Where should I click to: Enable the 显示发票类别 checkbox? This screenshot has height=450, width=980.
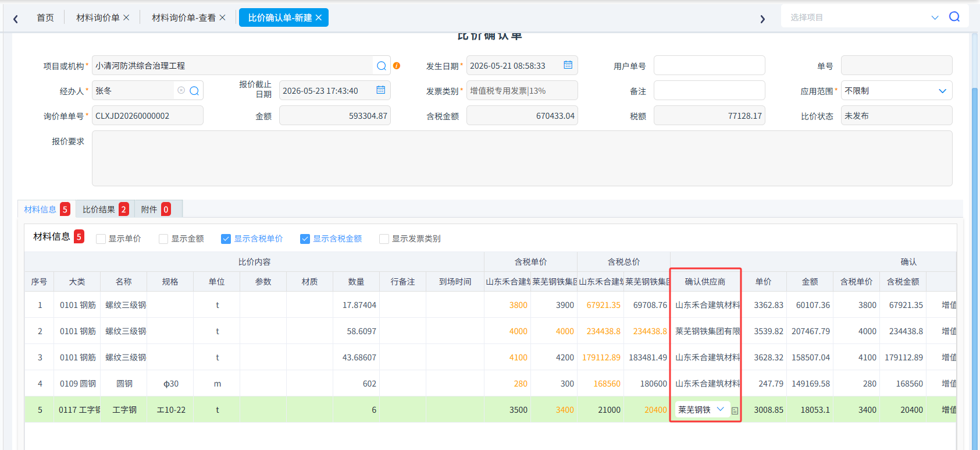[384, 239]
